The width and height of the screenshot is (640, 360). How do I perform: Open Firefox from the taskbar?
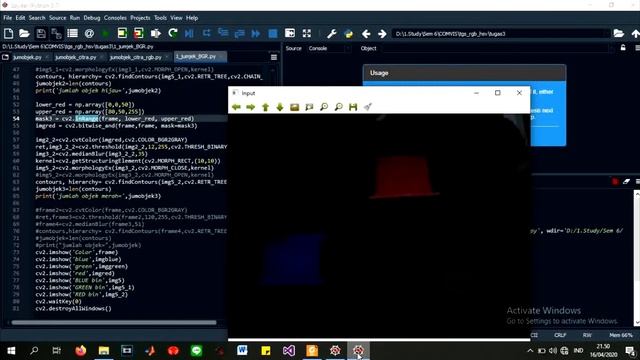[x=80, y=350]
